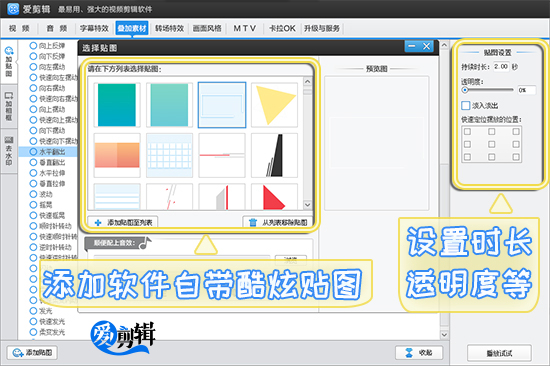Click the 浏览 button for sound effect
This screenshot has height=366, width=550.
coord(291,260)
